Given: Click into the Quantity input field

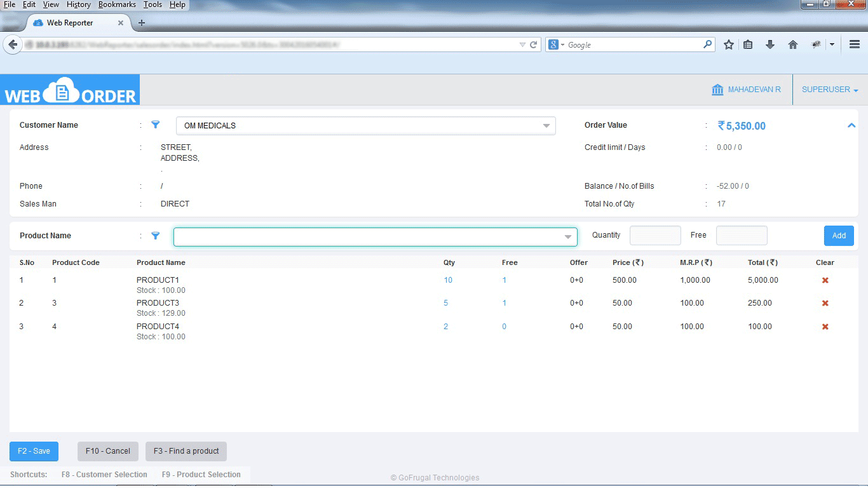Looking at the screenshot, I should tap(655, 236).
